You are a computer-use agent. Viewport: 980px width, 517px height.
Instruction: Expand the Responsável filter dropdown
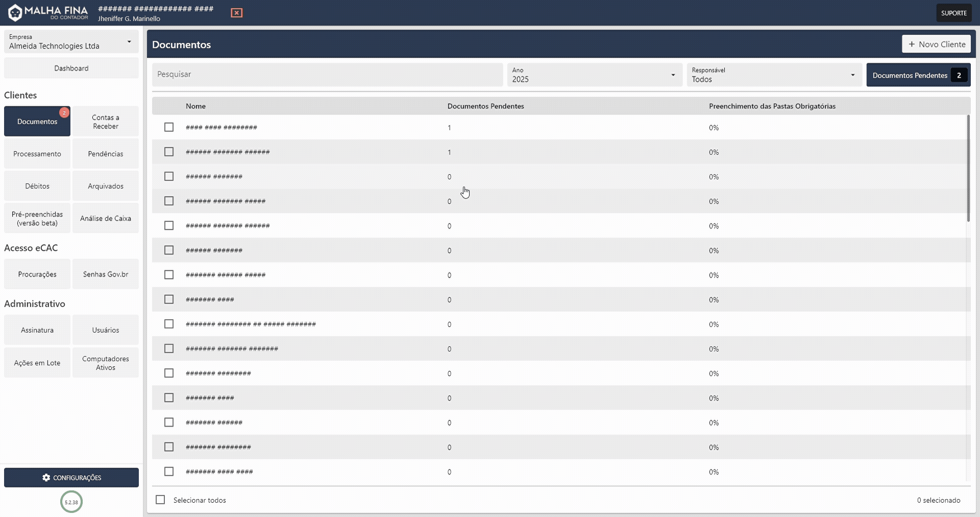tap(853, 75)
